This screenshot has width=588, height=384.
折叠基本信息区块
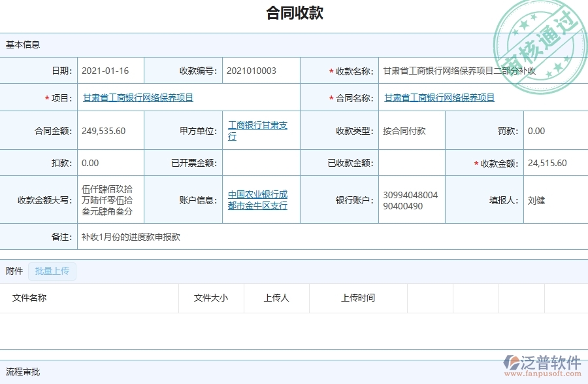click(22, 44)
